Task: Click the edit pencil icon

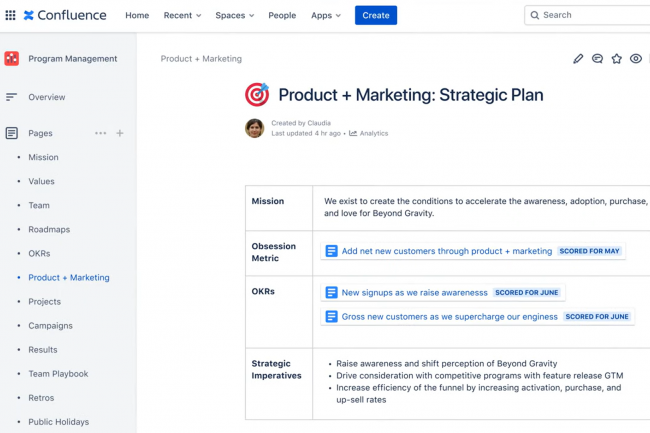Action: [578, 59]
